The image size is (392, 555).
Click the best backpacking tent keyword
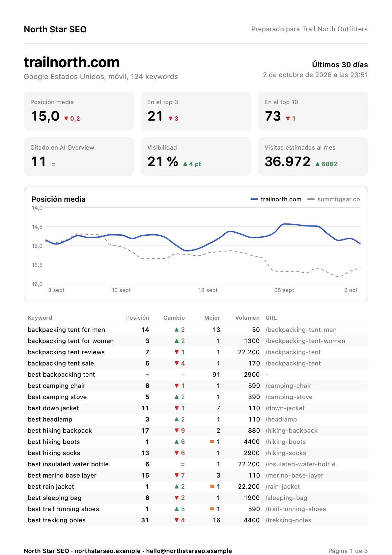tap(61, 375)
